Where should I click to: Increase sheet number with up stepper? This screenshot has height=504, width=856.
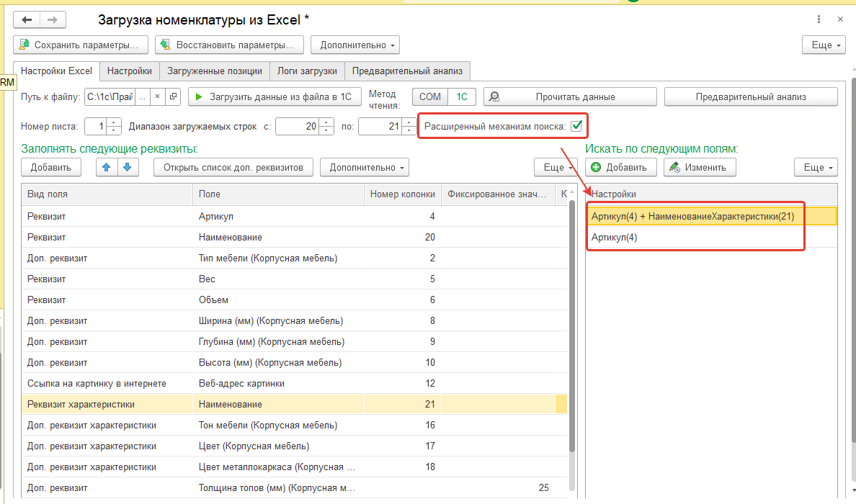pos(114,122)
